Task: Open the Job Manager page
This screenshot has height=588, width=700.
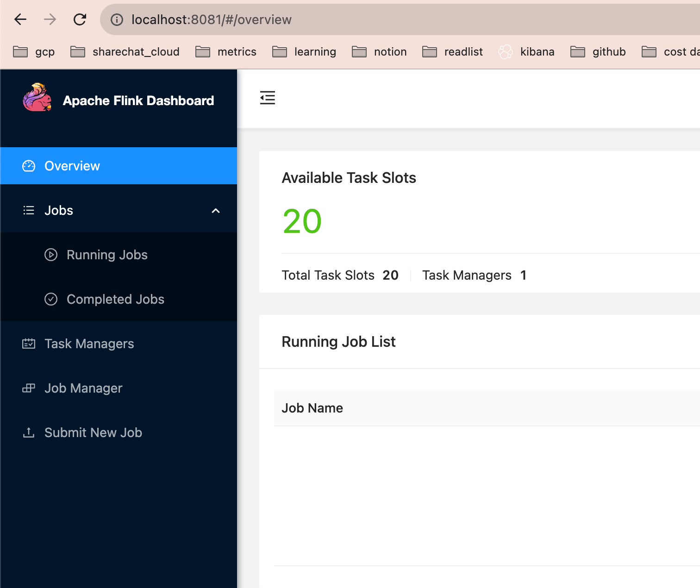Action: click(119, 388)
